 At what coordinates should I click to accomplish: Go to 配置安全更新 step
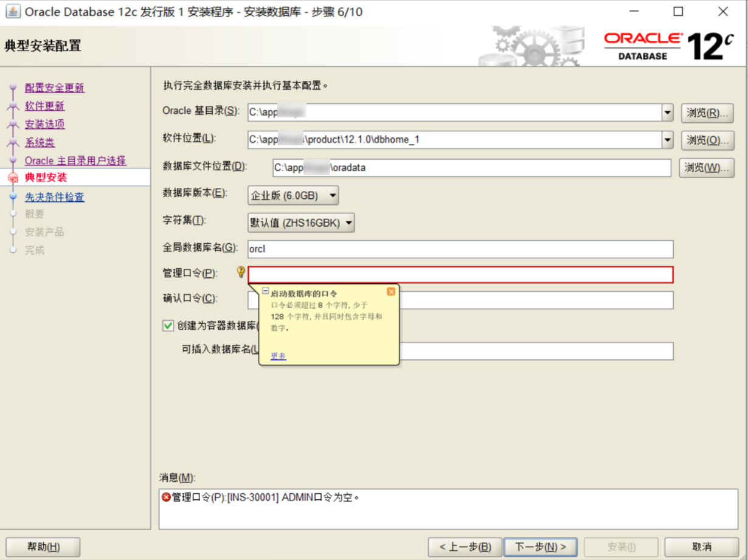(55, 88)
